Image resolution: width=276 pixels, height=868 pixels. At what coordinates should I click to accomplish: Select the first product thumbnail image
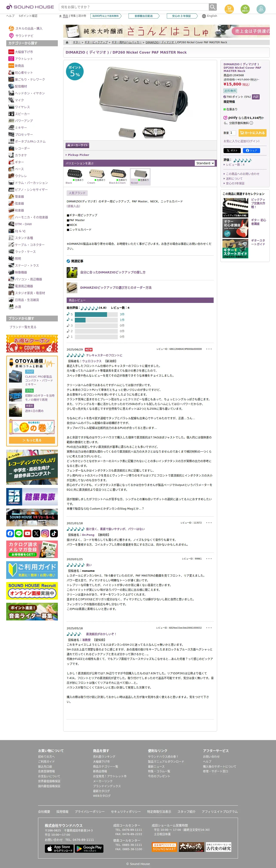(127, 132)
